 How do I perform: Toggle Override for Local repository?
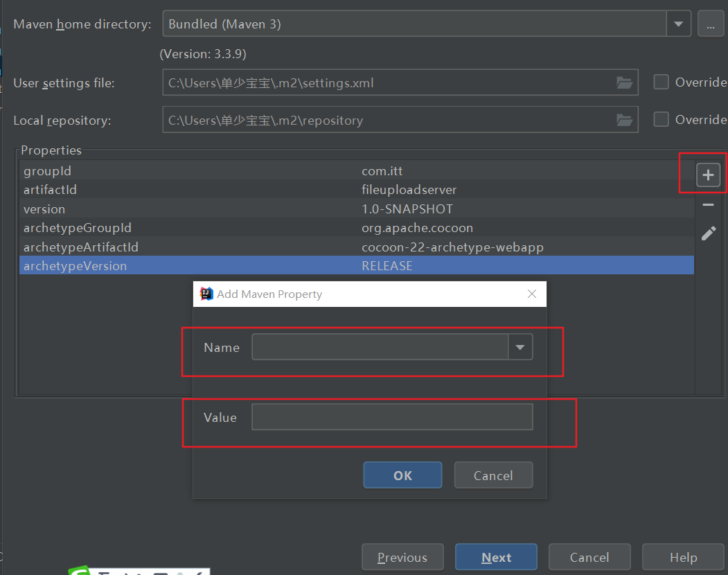pyautogui.click(x=661, y=119)
